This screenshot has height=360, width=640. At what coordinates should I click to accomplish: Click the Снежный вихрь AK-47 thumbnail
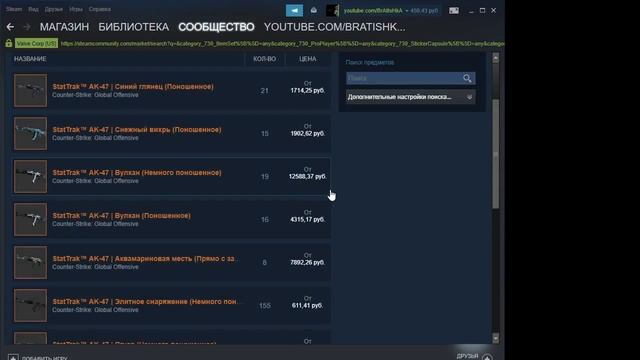pos(30,133)
